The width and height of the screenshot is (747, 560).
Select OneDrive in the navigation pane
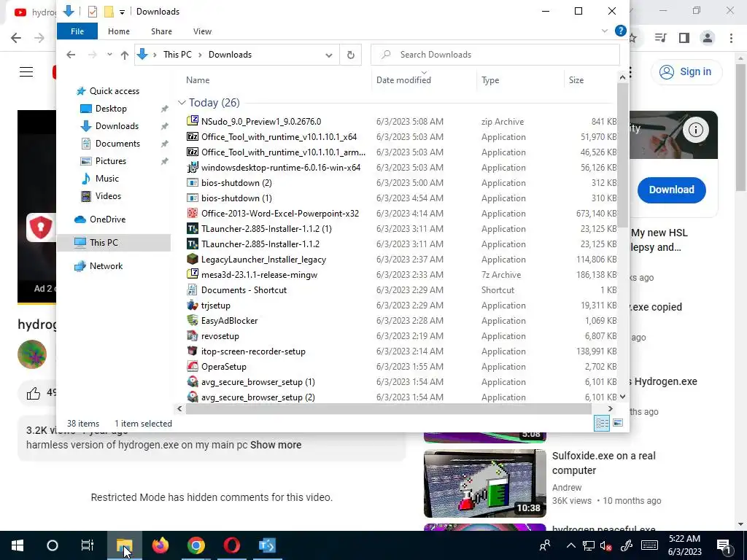click(108, 219)
